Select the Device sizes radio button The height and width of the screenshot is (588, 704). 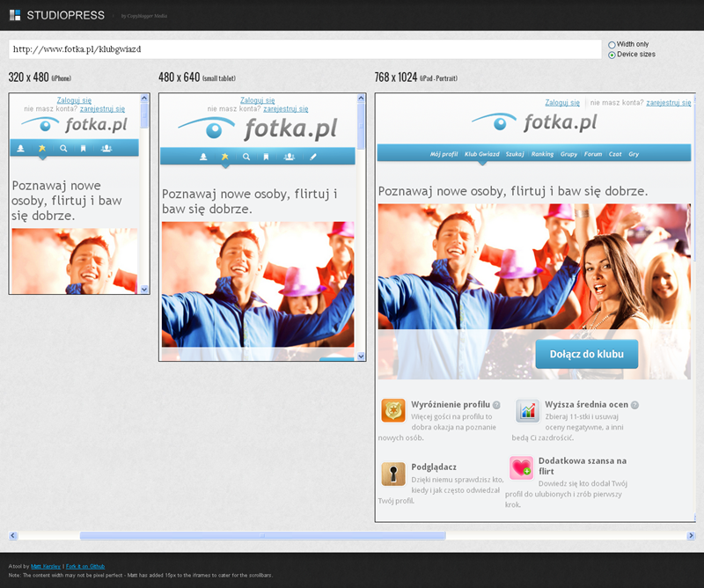point(612,55)
